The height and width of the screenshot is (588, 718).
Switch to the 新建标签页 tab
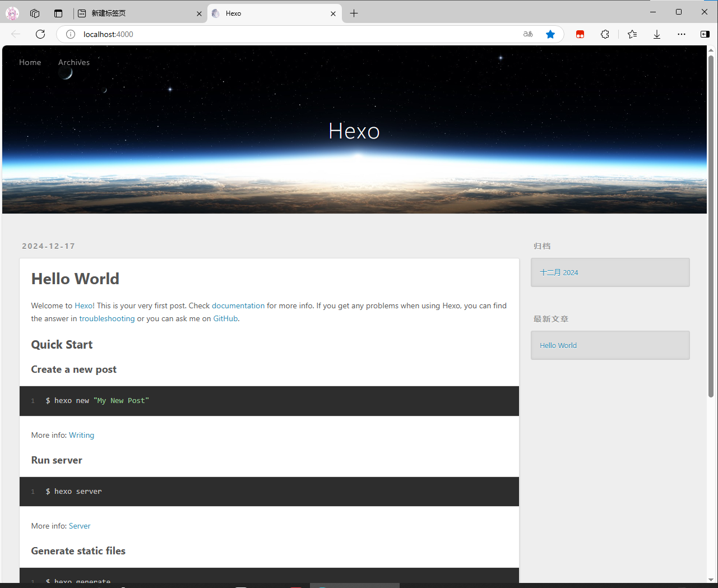pyautogui.click(x=135, y=13)
